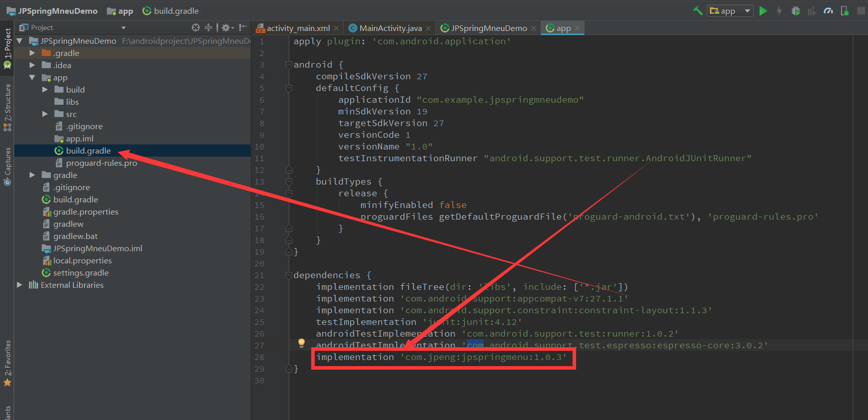Open the Structure side tab
The width and height of the screenshot is (868, 420).
coord(7,107)
